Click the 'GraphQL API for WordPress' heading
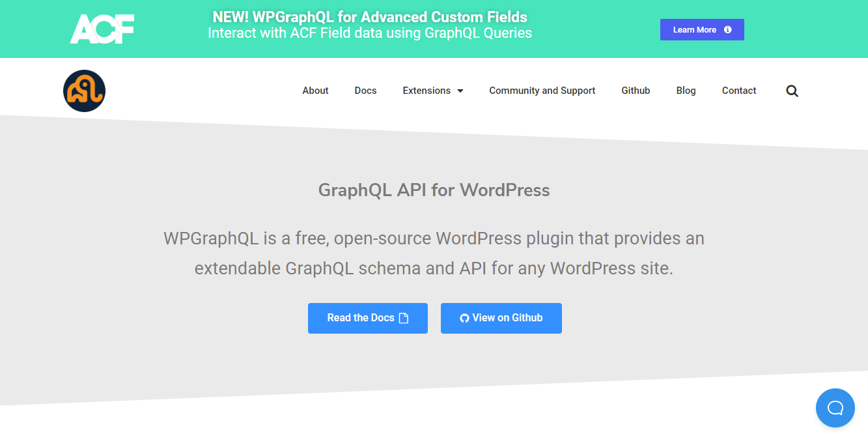 point(434,190)
